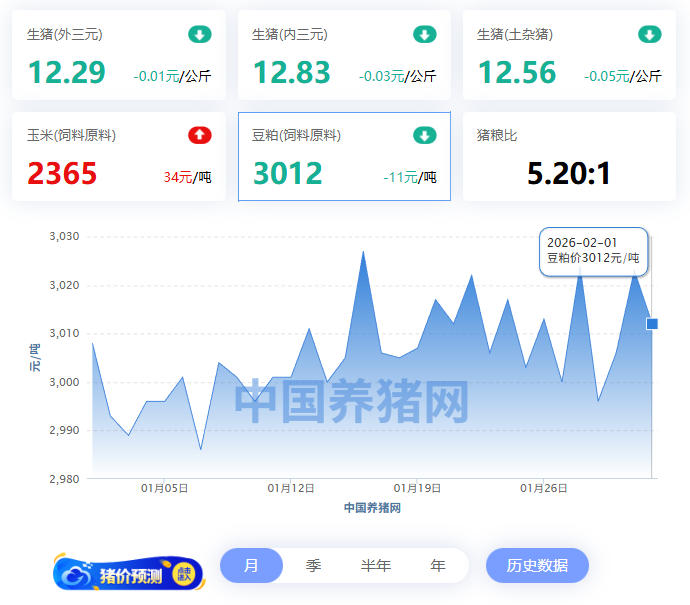
Task: Click the 12.29 price for 外三元
Action: tap(66, 73)
